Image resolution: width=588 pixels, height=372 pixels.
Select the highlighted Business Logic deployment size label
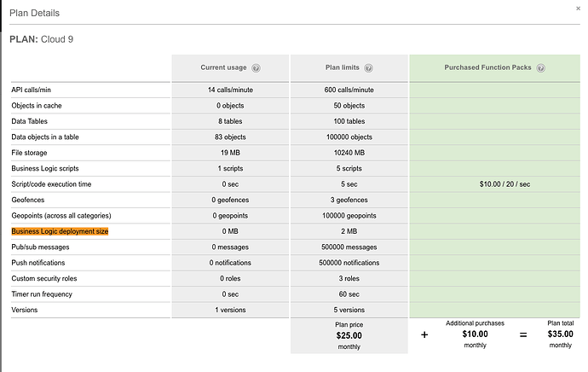(x=60, y=231)
